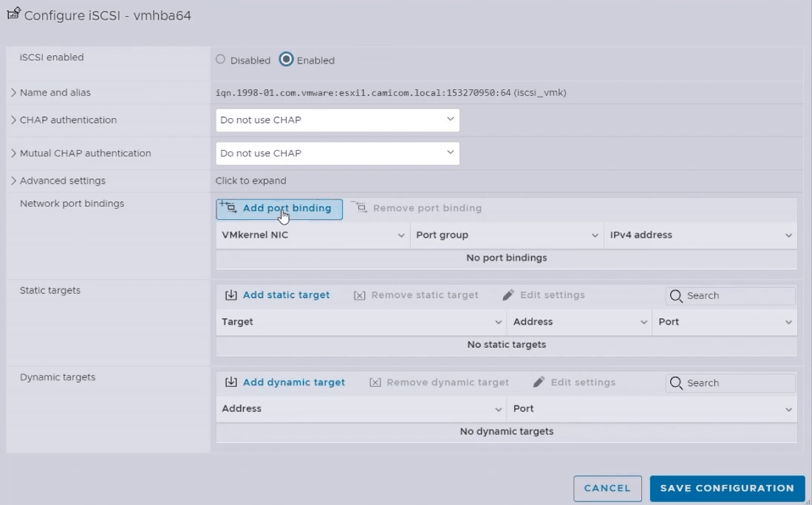The width and height of the screenshot is (812, 505).
Task: Expand the Advanced settings section
Action: (13, 181)
